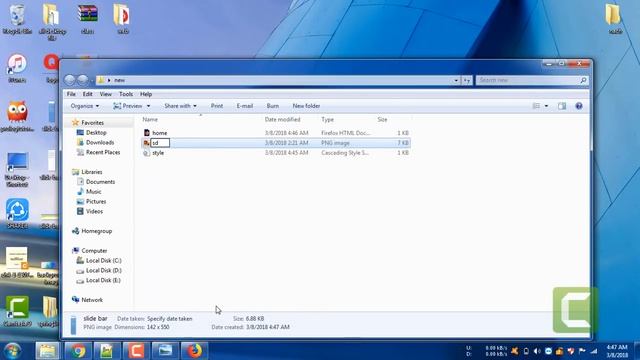Open File Explorer from taskbar
Viewport: 640px width, 360px height.
(x=47, y=351)
